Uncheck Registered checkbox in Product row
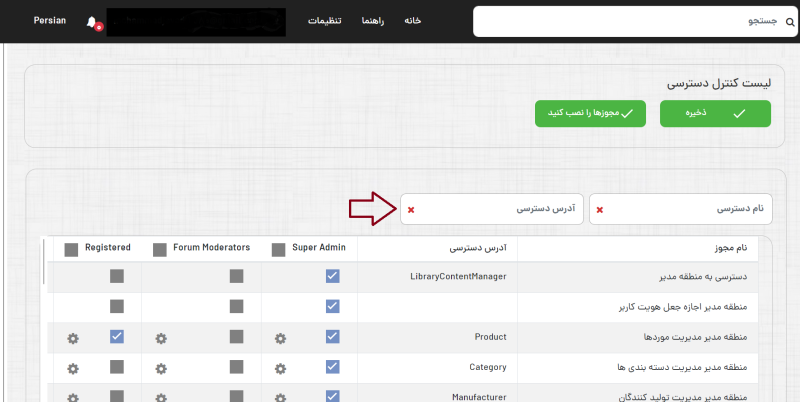This screenshot has width=800, height=402. click(x=117, y=336)
